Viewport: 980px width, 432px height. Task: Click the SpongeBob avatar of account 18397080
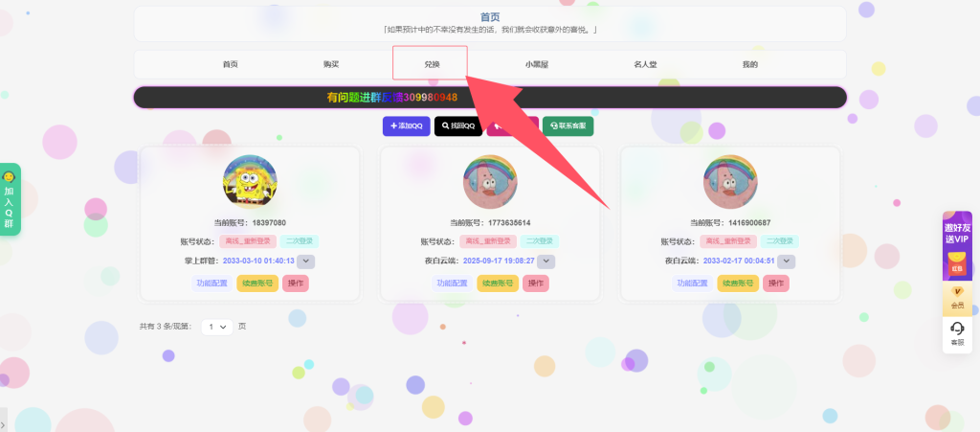pos(250,182)
